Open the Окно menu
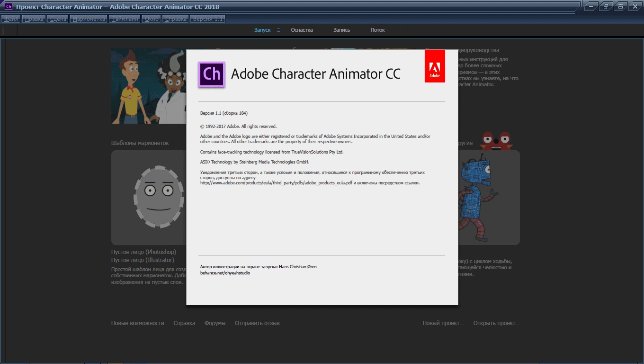The height and width of the screenshot is (364, 644). click(152, 19)
